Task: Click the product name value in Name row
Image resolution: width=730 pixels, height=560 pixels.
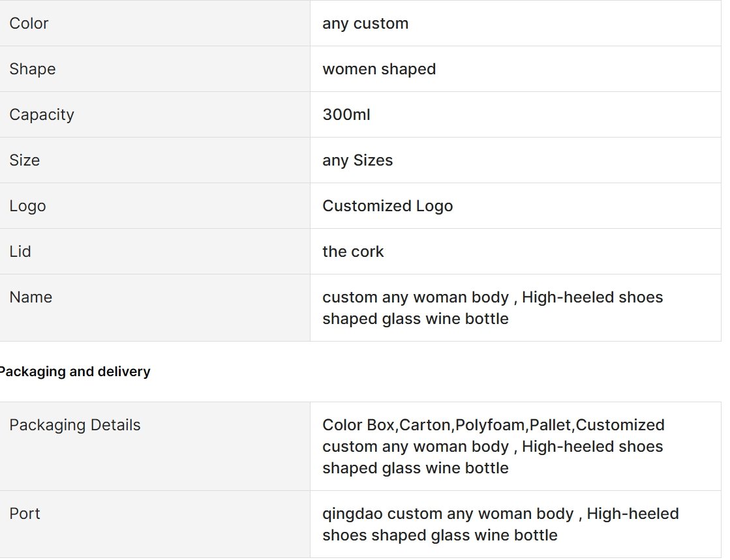Action: tap(493, 308)
